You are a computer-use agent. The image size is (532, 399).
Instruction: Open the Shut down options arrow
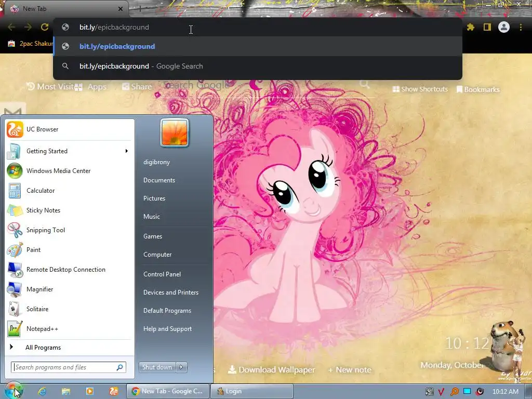tap(181, 367)
